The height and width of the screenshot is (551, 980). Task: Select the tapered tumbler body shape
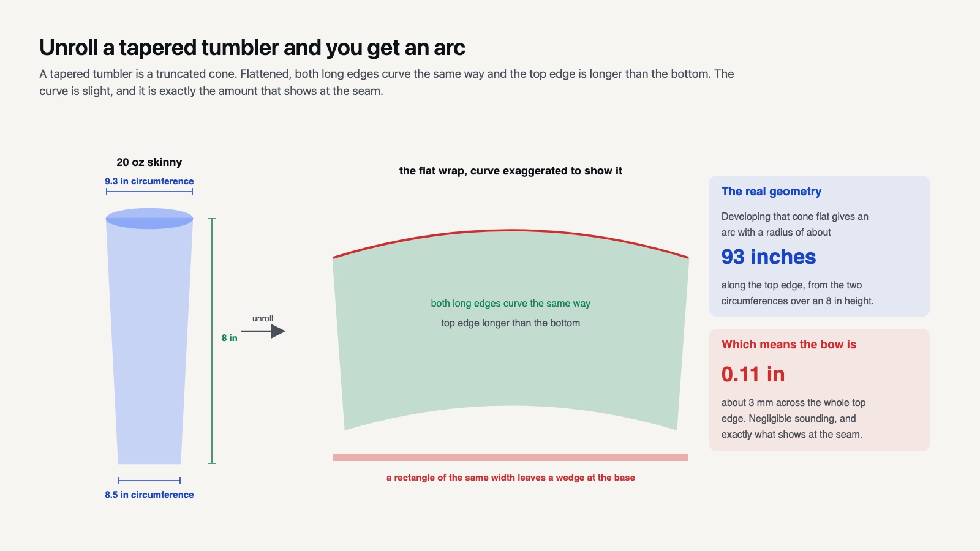tap(149, 341)
